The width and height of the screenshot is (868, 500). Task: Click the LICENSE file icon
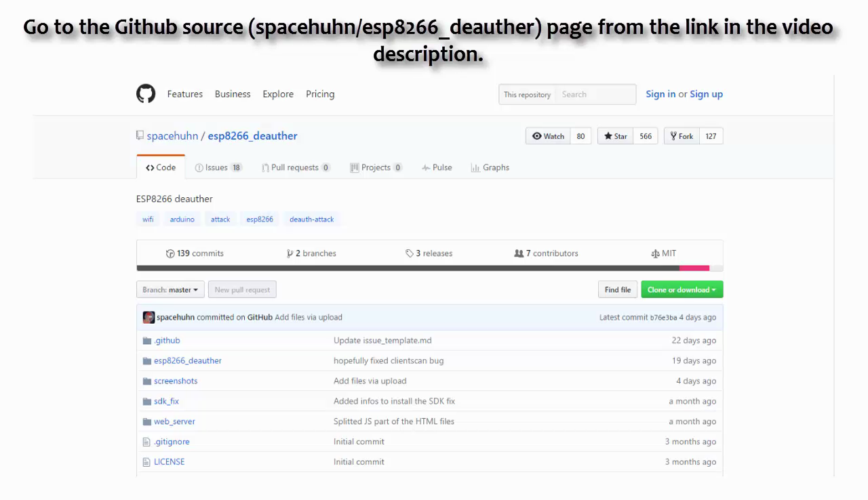point(146,462)
